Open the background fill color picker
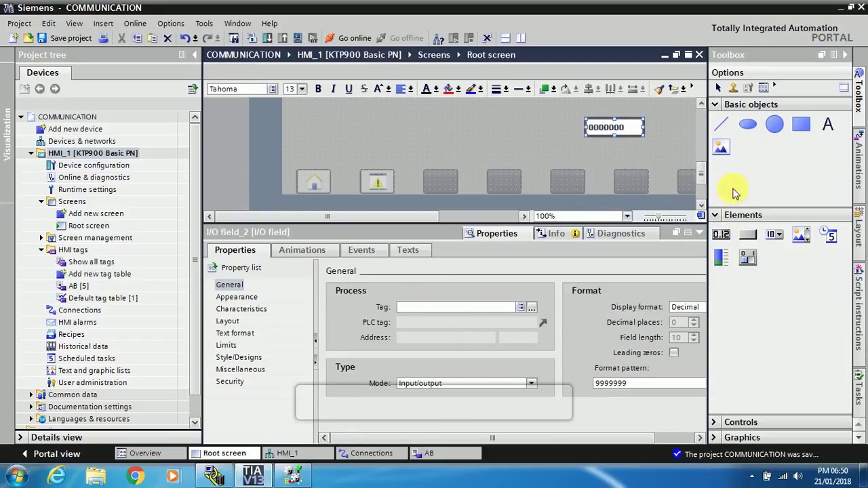 448,89
